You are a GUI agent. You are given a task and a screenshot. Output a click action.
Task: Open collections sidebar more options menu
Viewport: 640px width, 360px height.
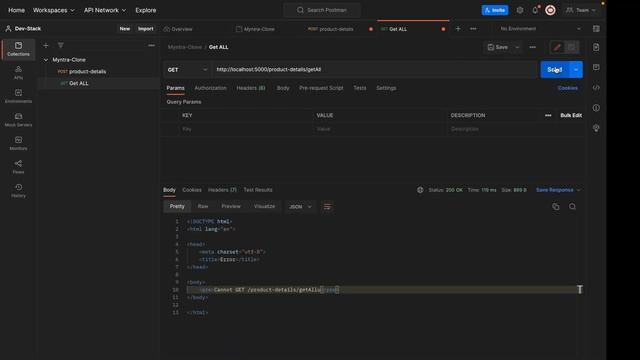151,45
